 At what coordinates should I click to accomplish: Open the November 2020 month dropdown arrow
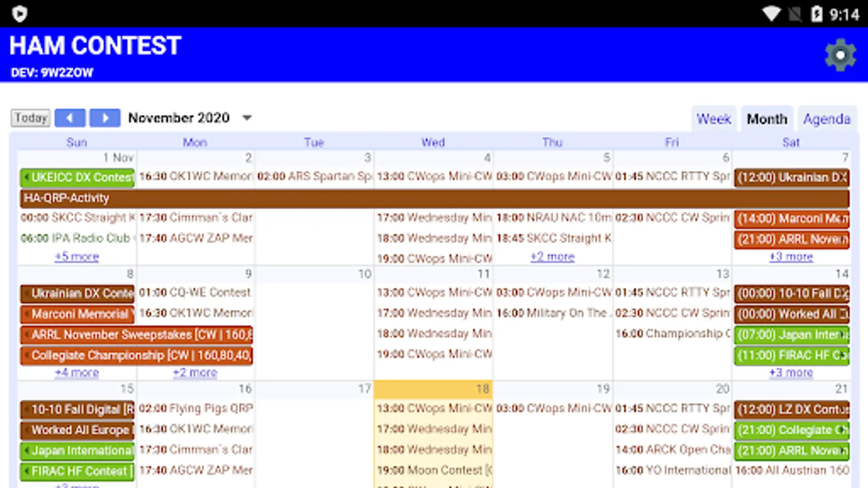click(247, 118)
